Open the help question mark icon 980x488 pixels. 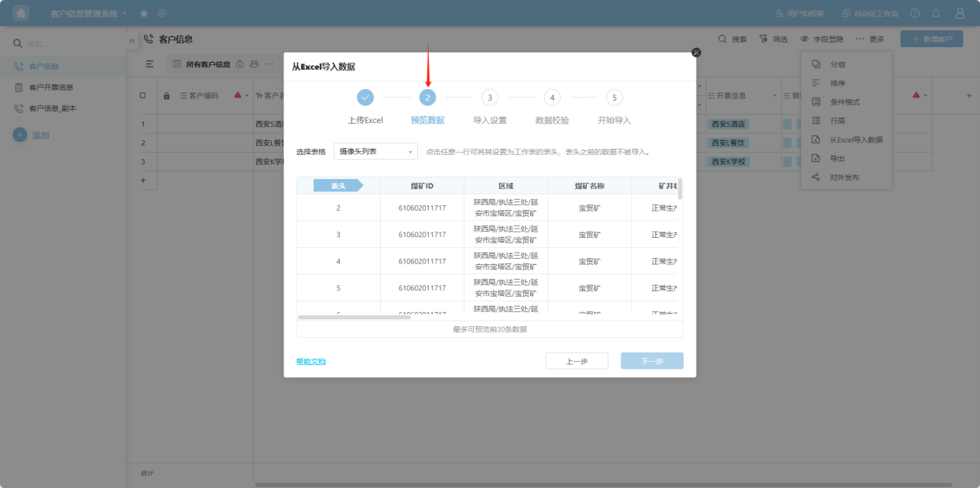pyautogui.click(x=915, y=13)
